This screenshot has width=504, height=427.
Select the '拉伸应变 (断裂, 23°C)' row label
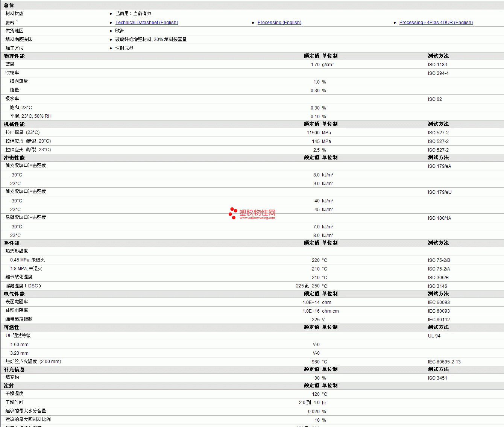[28, 150]
